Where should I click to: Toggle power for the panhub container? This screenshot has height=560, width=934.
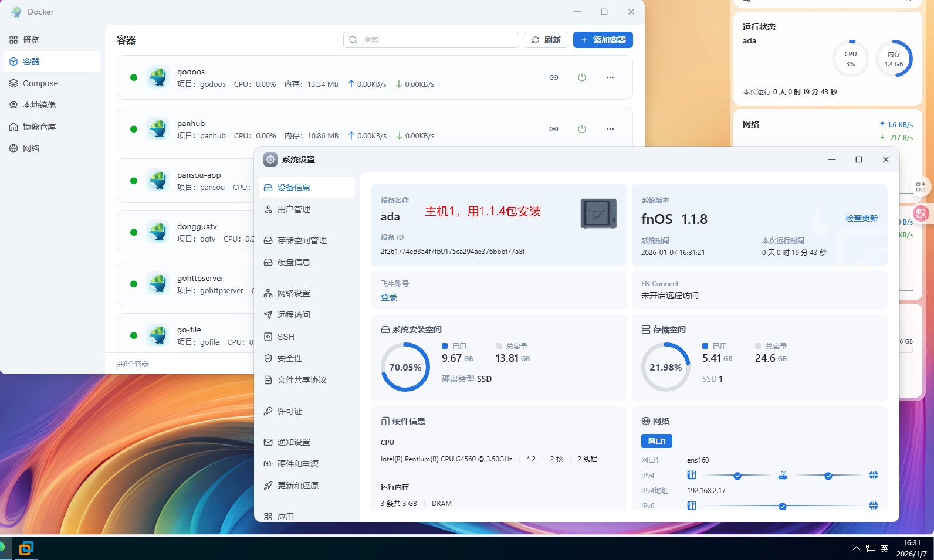click(x=582, y=129)
